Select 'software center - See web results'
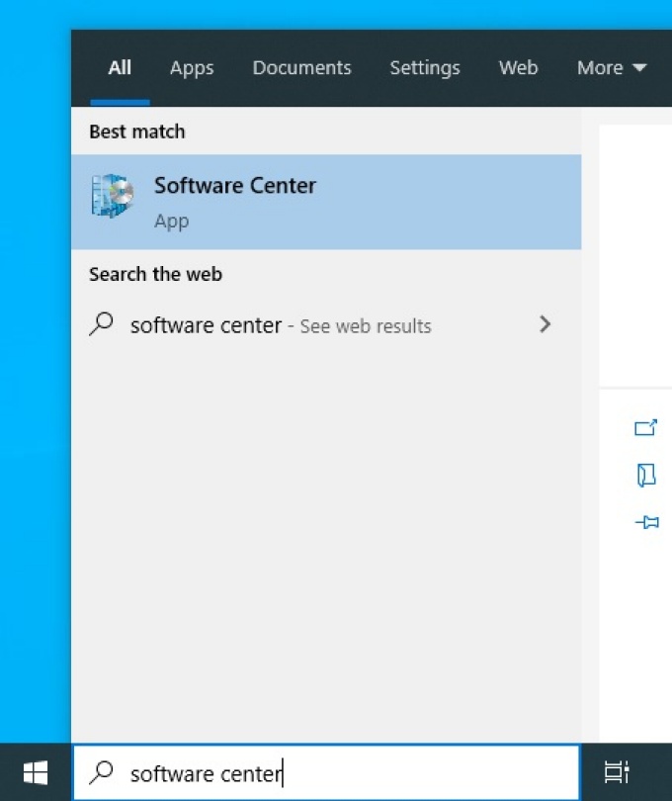Screen dimensions: 672x801 [326, 325]
